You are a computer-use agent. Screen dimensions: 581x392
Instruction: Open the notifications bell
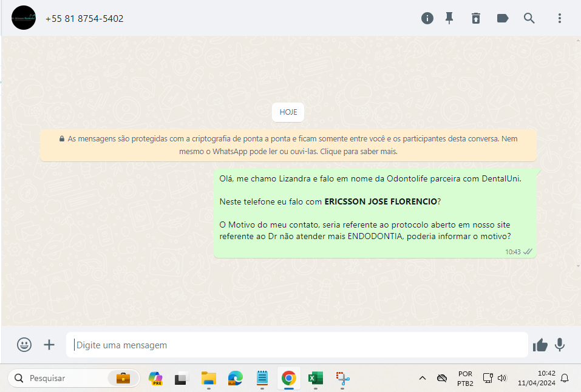coord(565,378)
